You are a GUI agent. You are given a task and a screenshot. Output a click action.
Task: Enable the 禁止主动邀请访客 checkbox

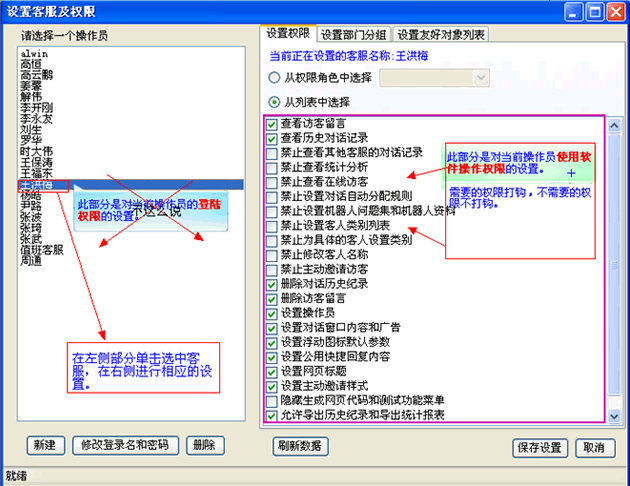point(272,269)
